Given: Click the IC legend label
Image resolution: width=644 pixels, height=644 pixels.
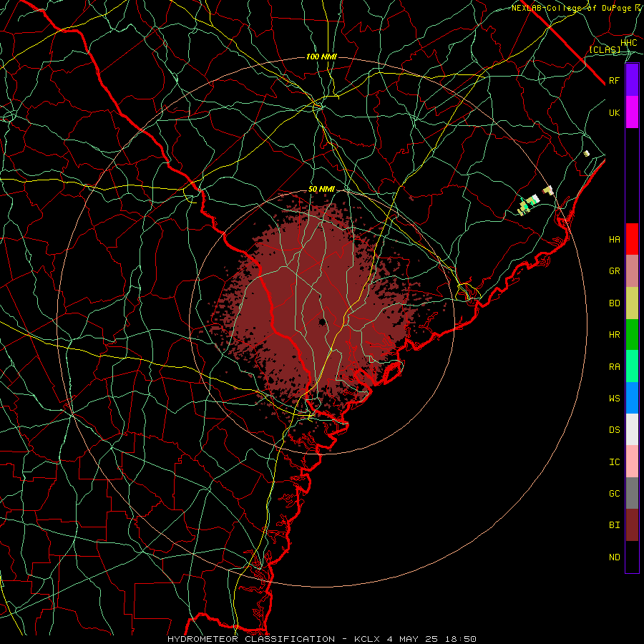Looking at the screenshot, I should click(x=614, y=462).
